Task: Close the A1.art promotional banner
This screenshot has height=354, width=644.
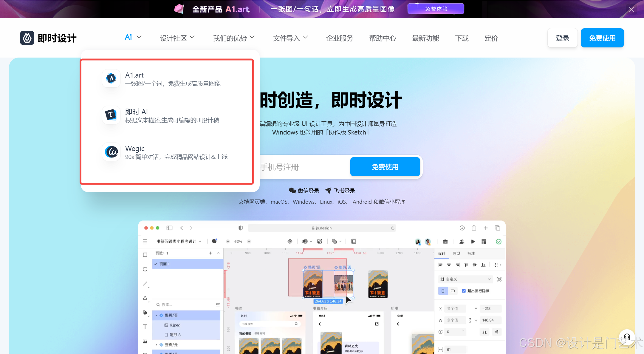Action: (x=631, y=9)
